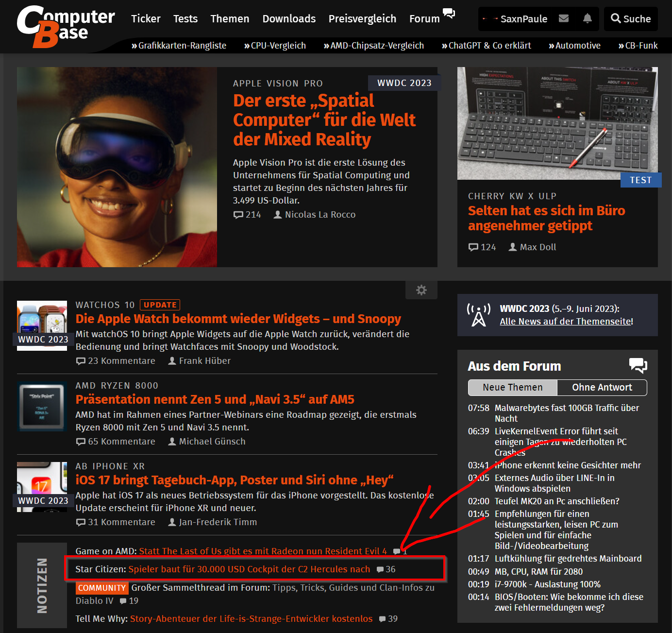Click the forum chat bubbles icon beside Aus dem Forum
This screenshot has width=672, height=633.
638,365
